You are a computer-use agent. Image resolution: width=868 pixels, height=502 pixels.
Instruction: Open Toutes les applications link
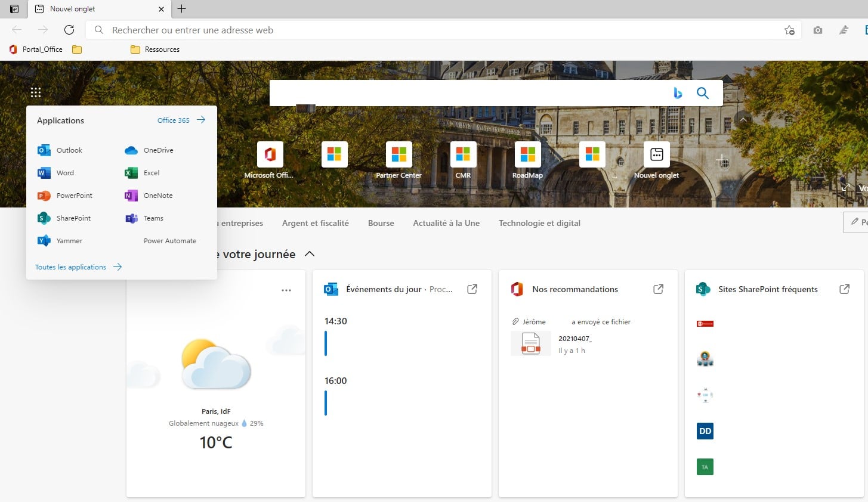[79, 267]
